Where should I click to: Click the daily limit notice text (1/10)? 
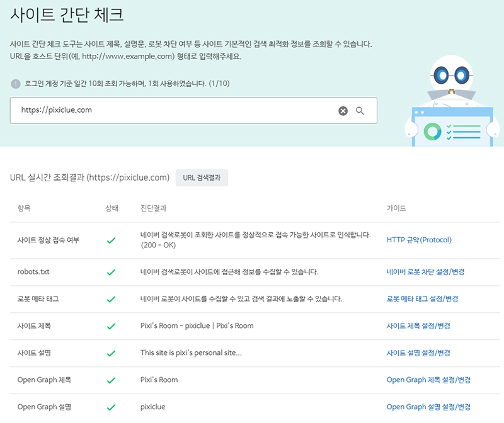[x=127, y=84]
